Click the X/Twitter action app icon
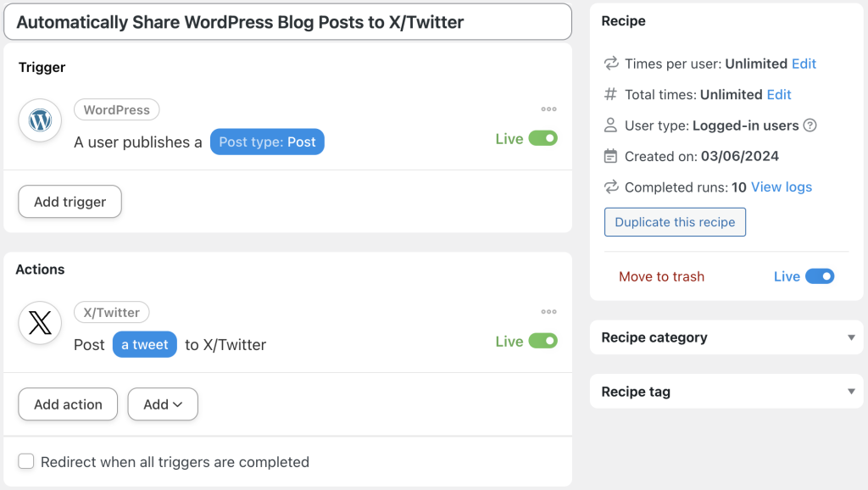This screenshot has width=868, height=490. point(39,323)
